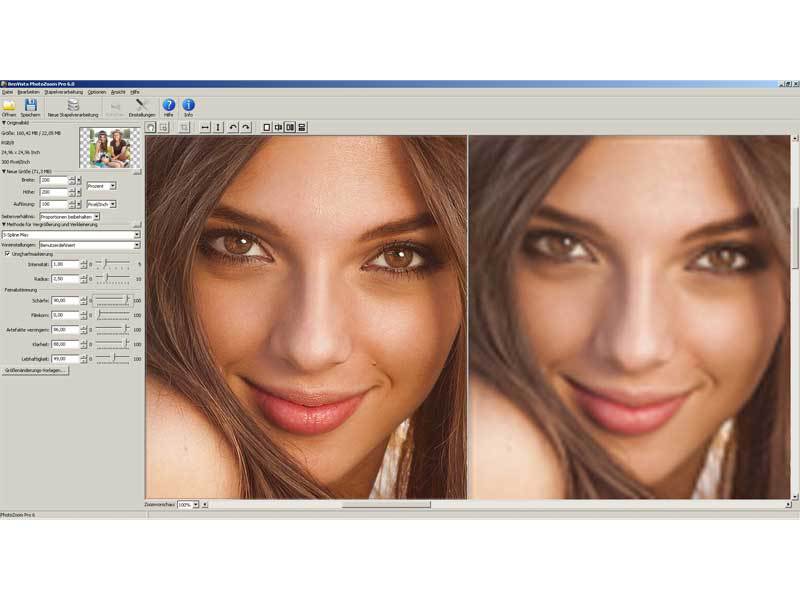Collapse the Neue Größe section
This screenshot has height=600, width=800.
[x=4, y=171]
